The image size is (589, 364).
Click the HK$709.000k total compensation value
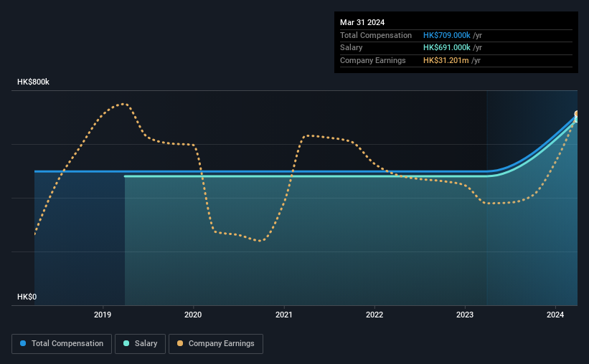tap(447, 35)
